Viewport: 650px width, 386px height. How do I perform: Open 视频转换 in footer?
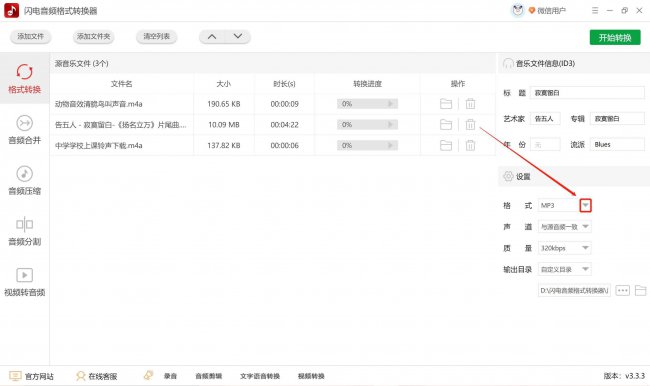(x=311, y=376)
